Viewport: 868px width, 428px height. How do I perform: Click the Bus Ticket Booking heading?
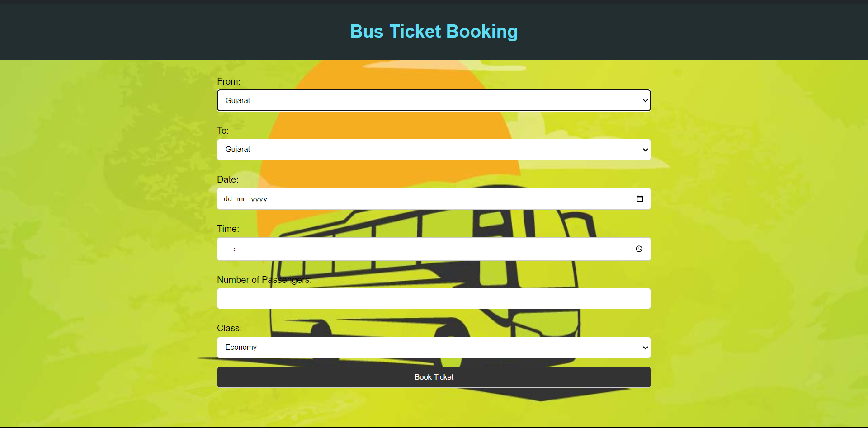click(x=434, y=32)
